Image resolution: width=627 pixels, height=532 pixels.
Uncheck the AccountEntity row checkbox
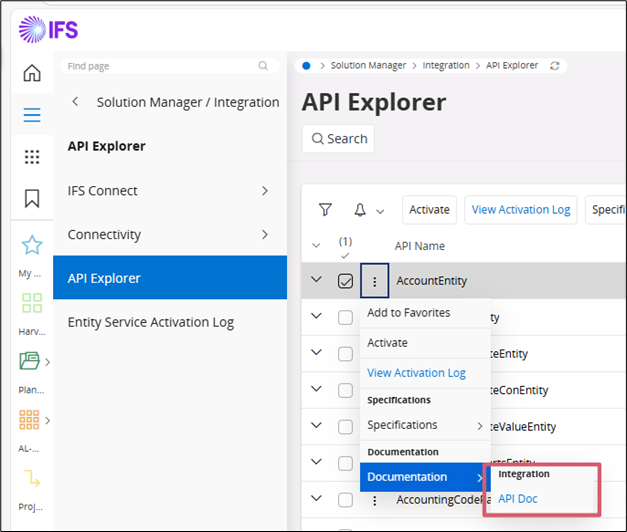[x=345, y=281]
